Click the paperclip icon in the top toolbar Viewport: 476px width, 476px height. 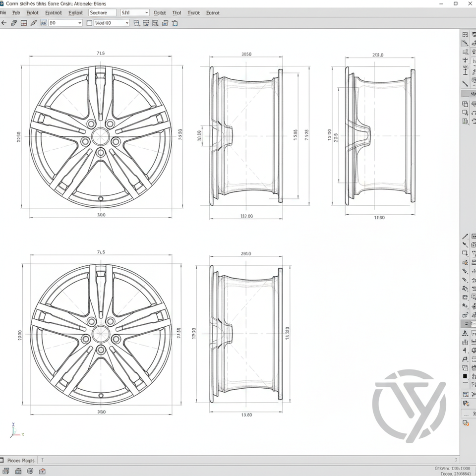point(14,23)
